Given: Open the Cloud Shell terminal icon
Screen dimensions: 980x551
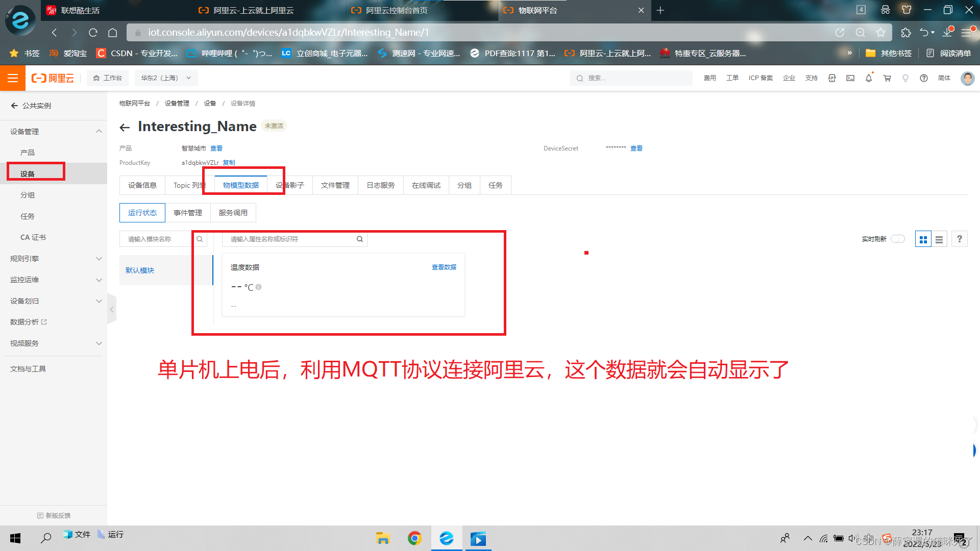Looking at the screenshot, I should point(850,78).
